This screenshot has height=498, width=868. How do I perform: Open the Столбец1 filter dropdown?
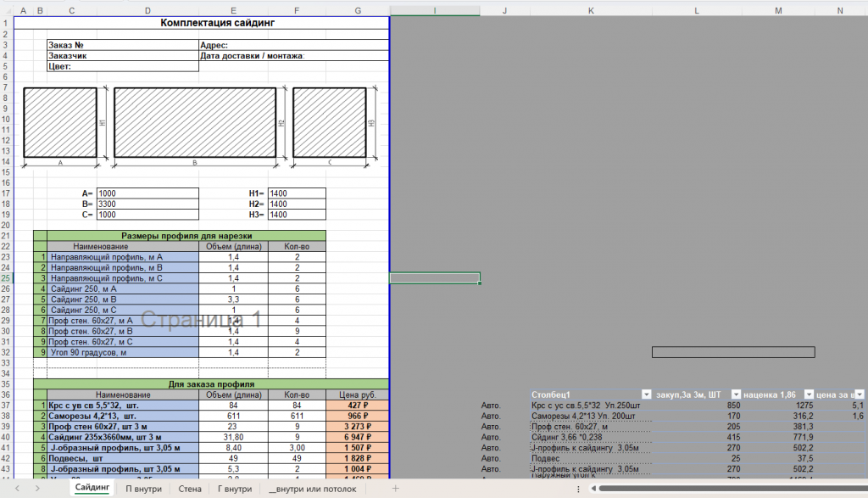point(646,394)
